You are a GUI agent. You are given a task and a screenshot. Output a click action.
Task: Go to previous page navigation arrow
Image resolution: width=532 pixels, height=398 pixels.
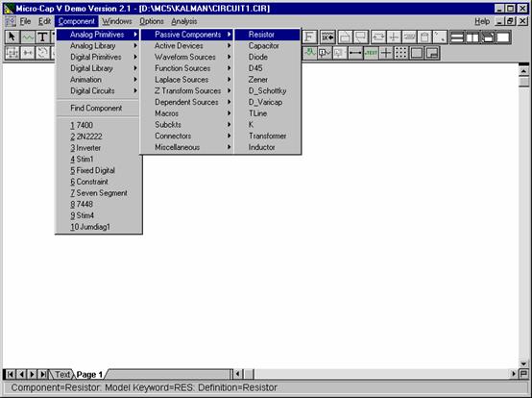(x=21, y=374)
